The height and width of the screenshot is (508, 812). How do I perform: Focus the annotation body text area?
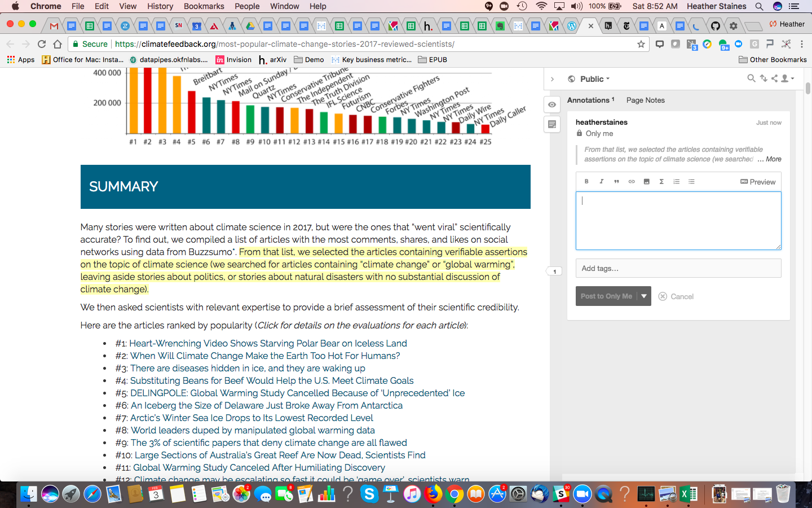678,221
